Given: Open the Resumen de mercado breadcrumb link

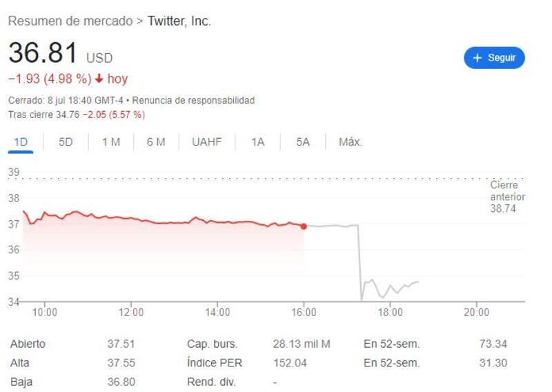Looking at the screenshot, I should coord(70,21).
